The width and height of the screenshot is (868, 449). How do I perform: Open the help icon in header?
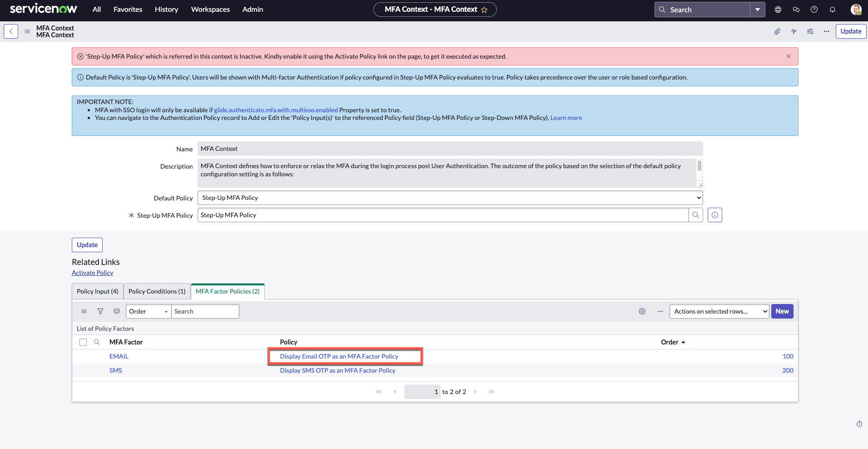pyautogui.click(x=814, y=10)
